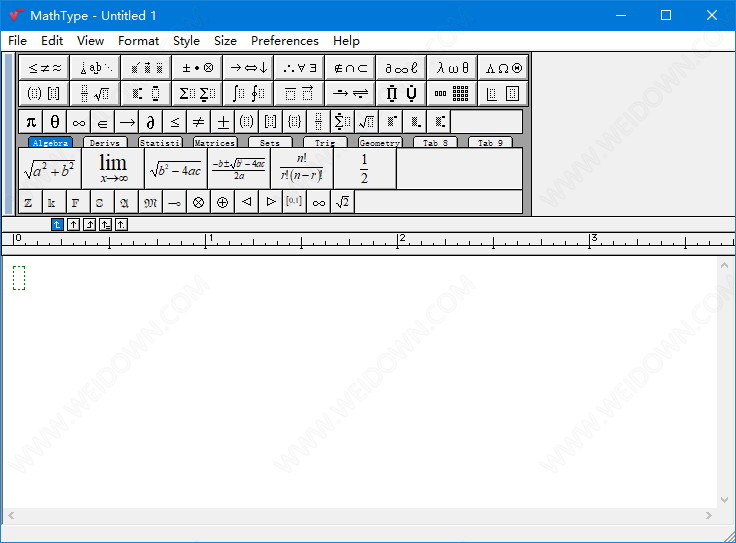Viewport: 736px width, 543px height.
Task: Insert the not-equal symbol
Action: [x=199, y=122]
